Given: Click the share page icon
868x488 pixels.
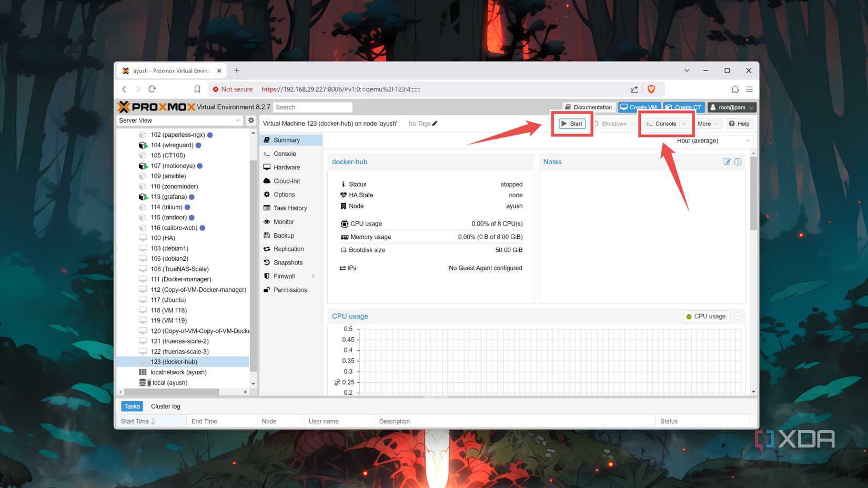Looking at the screenshot, I should pyautogui.click(x=634, y=89).
